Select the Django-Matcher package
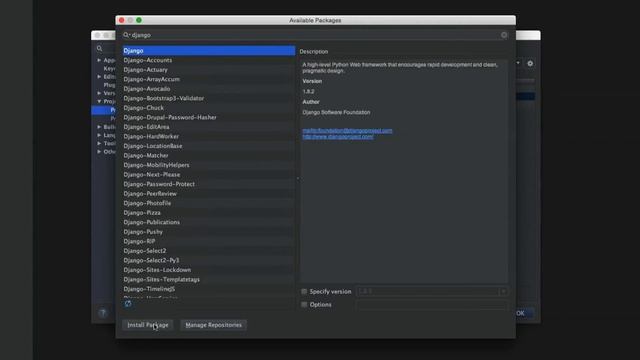This screenshot has height=360, width=640. pos(209,156)
